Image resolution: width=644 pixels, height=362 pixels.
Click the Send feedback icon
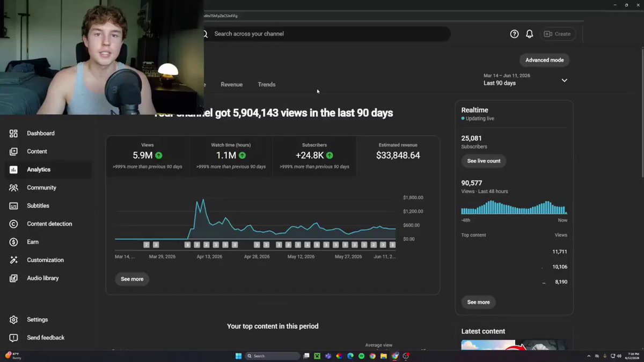tap(14, 338)
